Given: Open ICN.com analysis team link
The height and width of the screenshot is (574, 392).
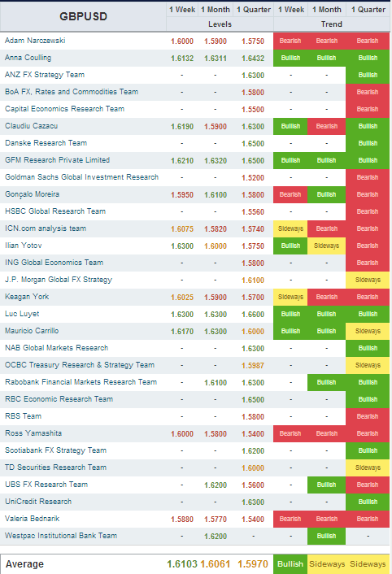Looking at the screenshot, I should coord(46,228).
